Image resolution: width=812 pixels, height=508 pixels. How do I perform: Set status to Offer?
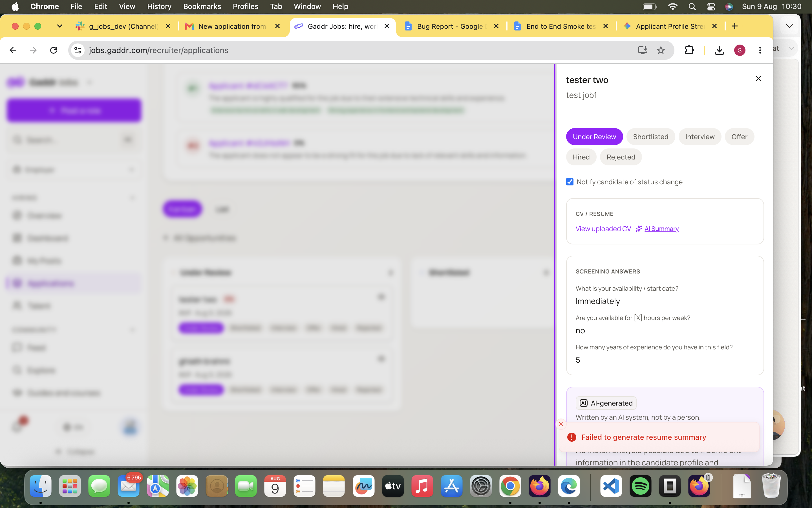(739, 137)
